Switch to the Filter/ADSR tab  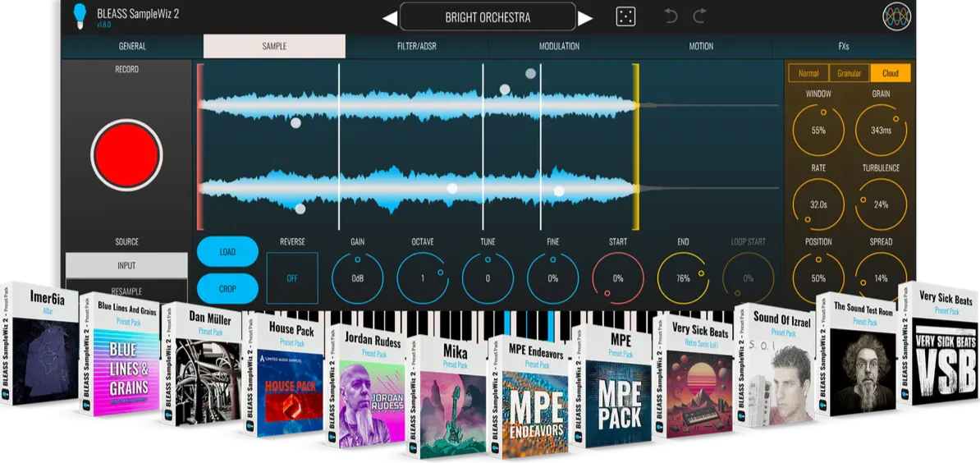pos(416,46)
